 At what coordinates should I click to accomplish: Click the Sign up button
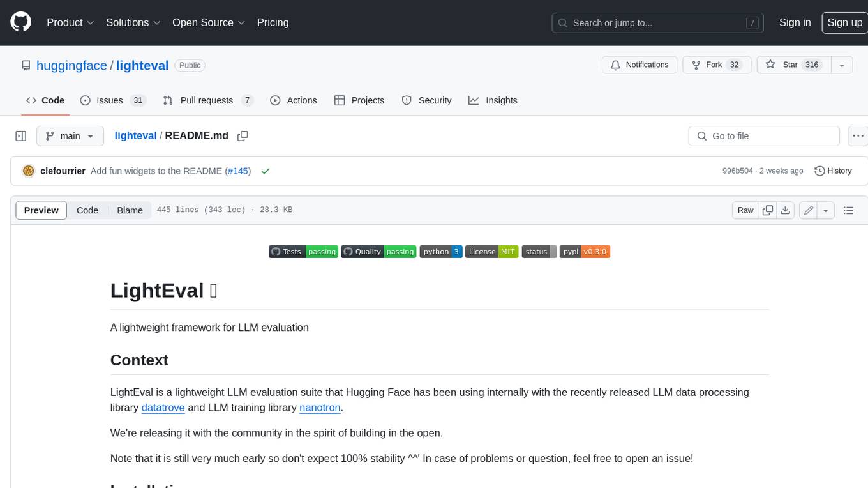click(x=844, y=22)
